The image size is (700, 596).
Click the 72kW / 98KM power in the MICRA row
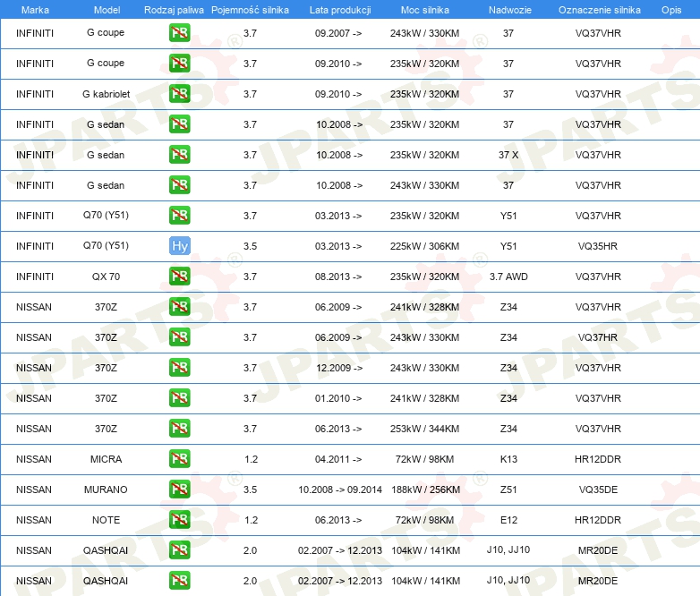point(424,459)
